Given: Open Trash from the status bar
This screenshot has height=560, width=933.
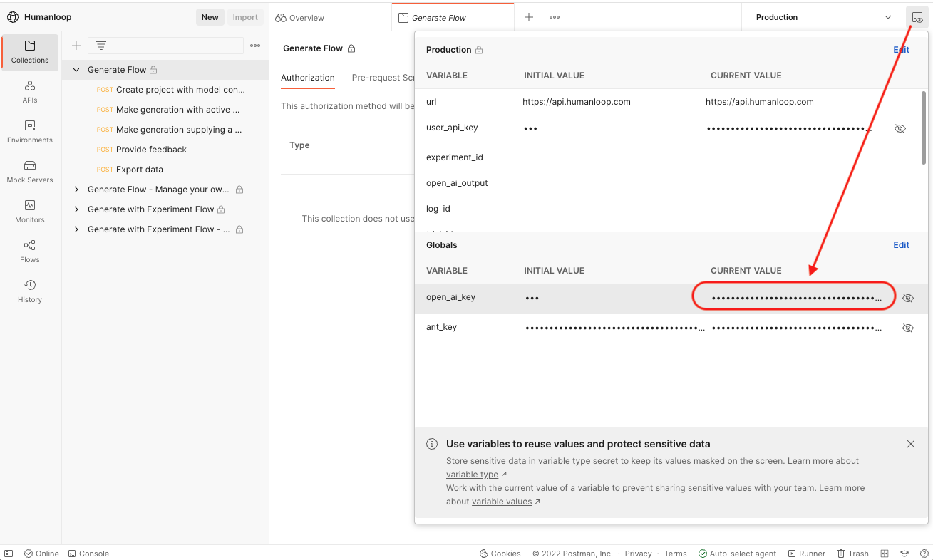Looking at the screenshot, I should (852, 554).
